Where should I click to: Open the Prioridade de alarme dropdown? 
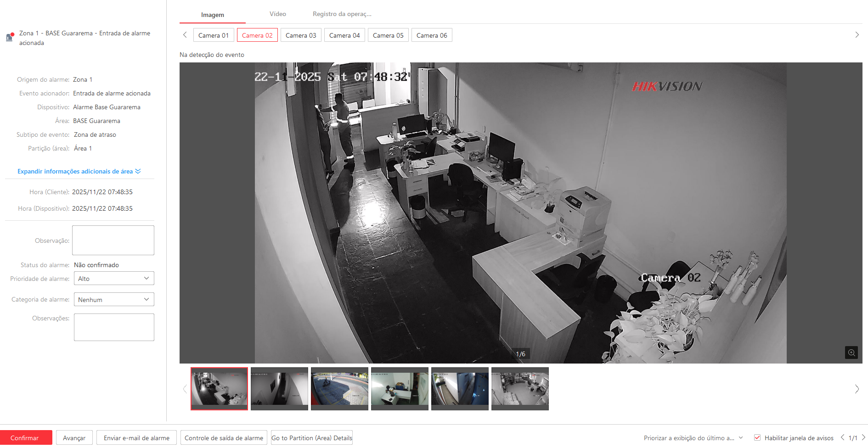pyautogui.click(x=113, y=279)
